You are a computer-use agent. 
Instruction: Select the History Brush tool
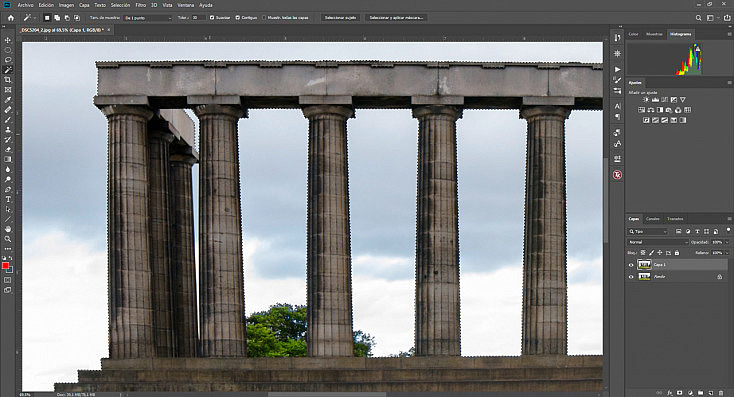click(8, 140)
